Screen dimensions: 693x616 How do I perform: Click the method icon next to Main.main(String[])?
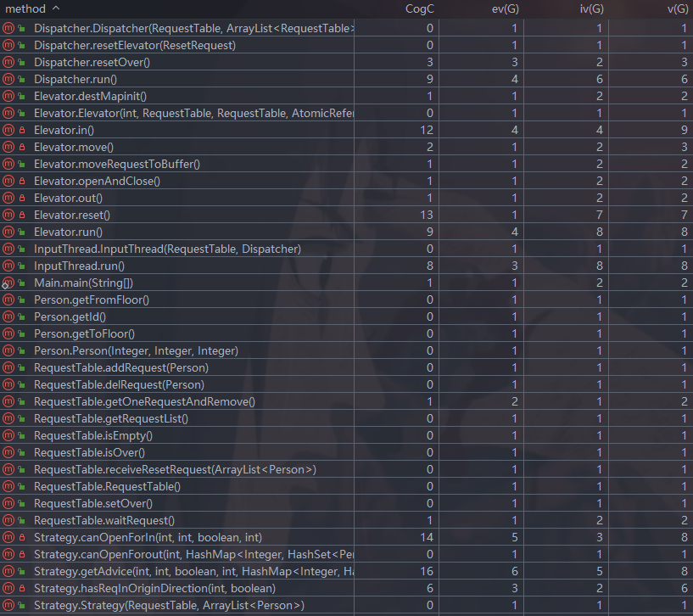coord(8,283)
